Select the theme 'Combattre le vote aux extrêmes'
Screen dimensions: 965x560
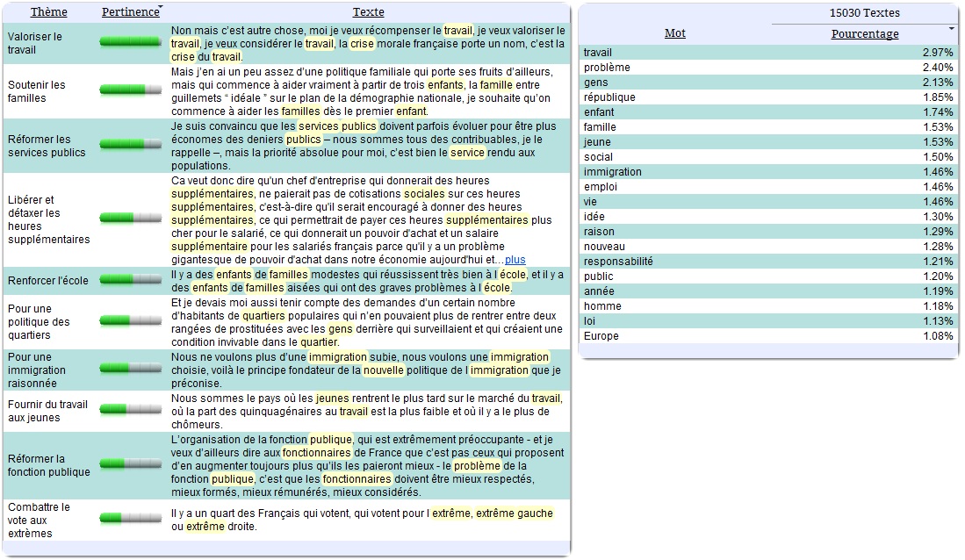click(39, 520)
